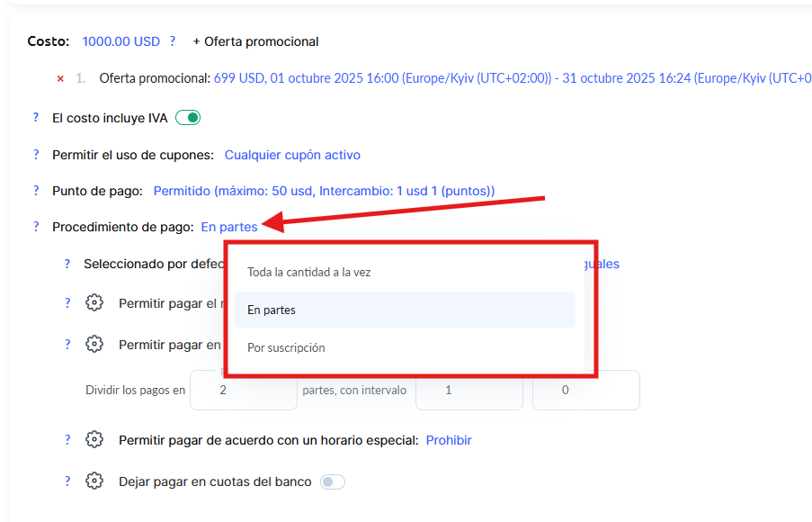Open help for El costo incluye IVA
Viewport: 812px width, 522px height.
[36, 118]
